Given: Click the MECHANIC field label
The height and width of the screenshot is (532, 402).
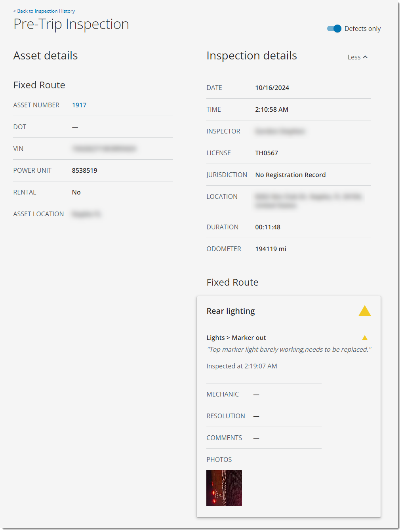Looking at the screenshot, I should tap(223, 394).
